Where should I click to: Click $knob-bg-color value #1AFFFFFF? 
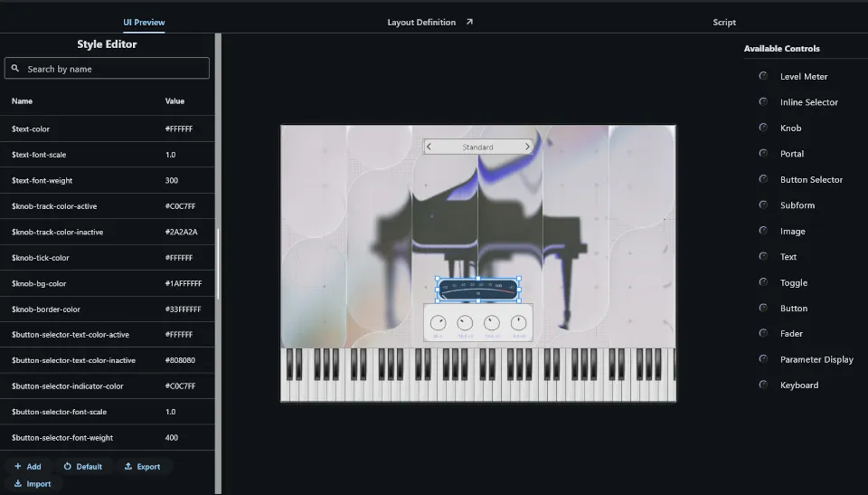point(184,283)
